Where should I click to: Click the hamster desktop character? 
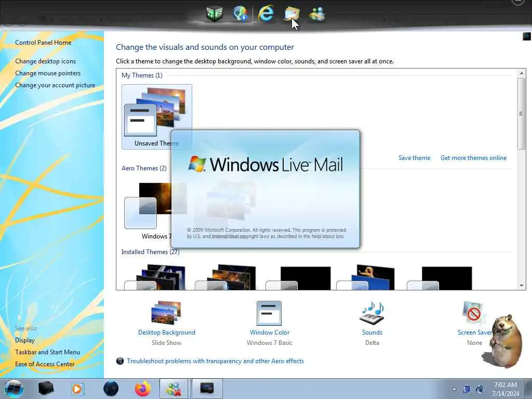504,341
